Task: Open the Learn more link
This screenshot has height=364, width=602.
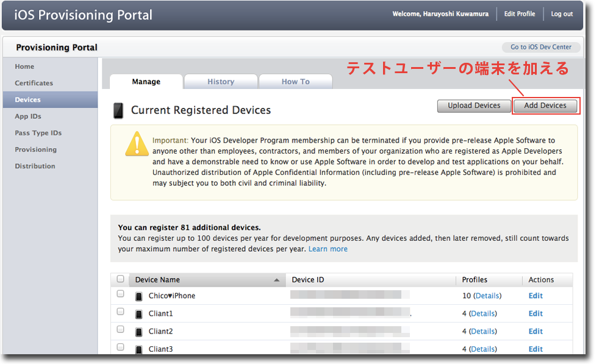Action: [328, 249]
